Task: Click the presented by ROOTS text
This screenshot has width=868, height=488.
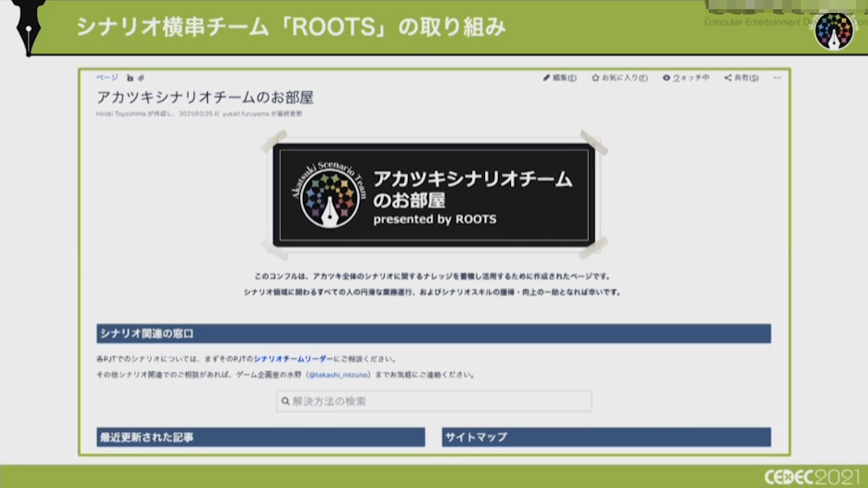Action: click(x=434, y=219)
